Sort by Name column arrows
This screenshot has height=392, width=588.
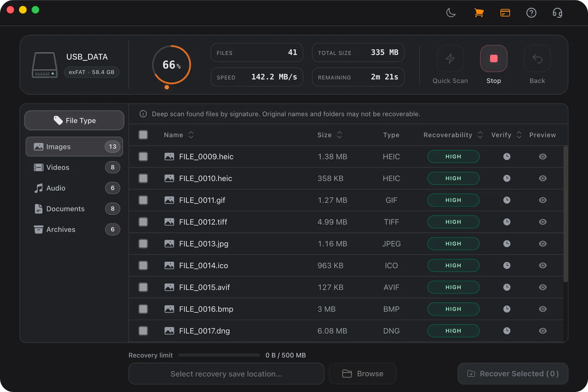[x=191, y=135]
